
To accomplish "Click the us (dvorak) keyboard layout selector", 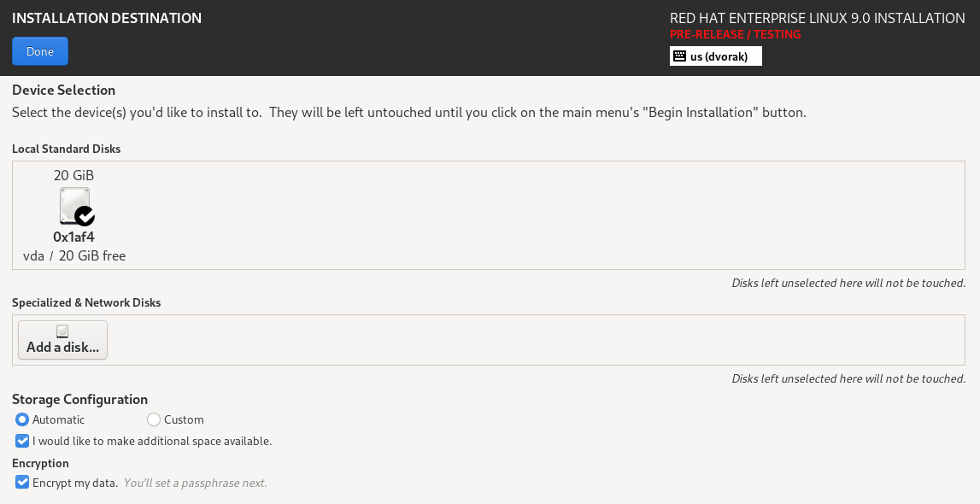I will [715, 56].
